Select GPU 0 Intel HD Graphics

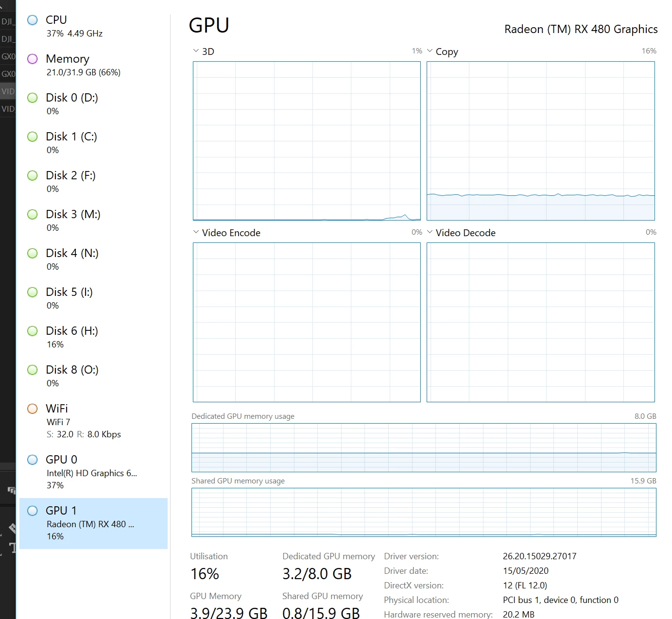click(93, 472)
